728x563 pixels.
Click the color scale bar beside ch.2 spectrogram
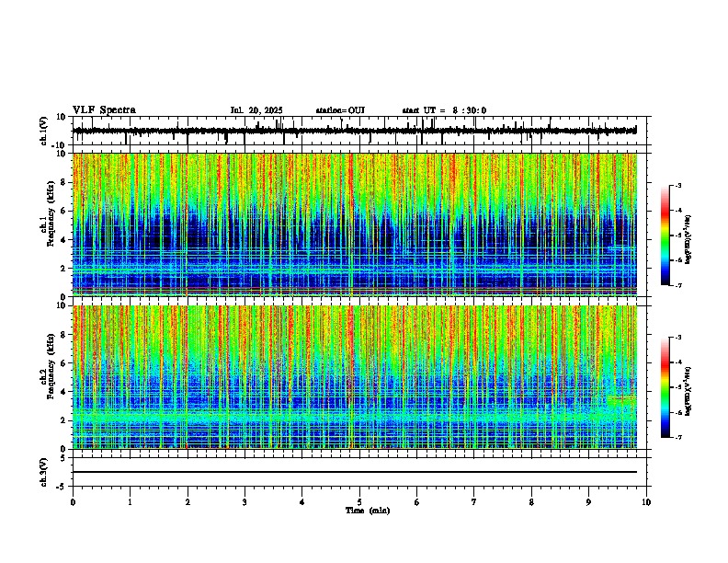tap(665, 387)
